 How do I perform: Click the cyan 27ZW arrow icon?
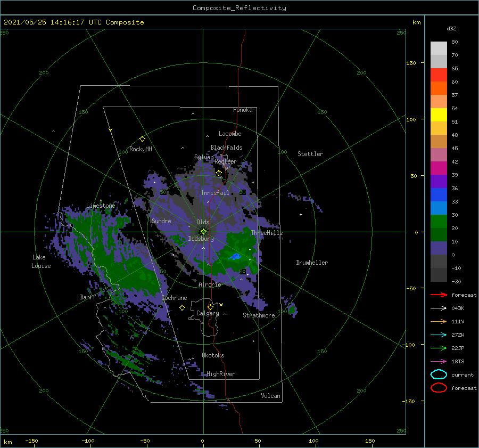point(439,335)
